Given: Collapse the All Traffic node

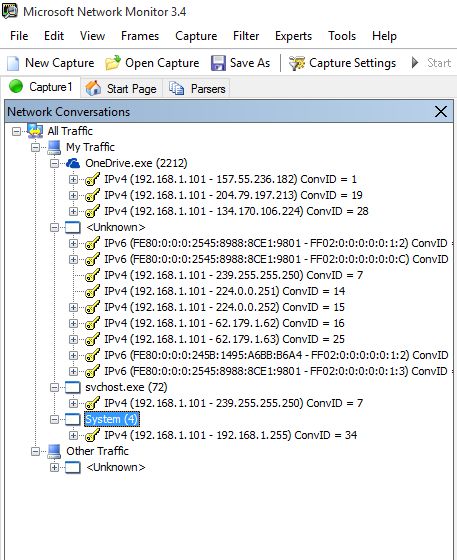Looking at the screenshot, I should 16,131.
